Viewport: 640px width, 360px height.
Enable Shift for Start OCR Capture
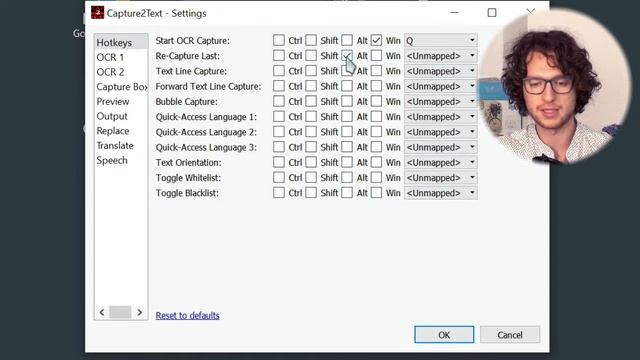pos(311,40)
